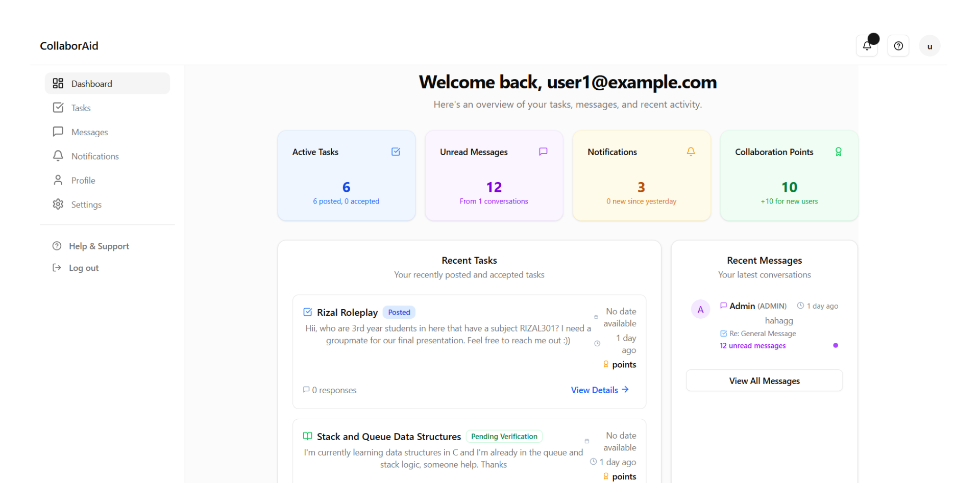
Task: Click the Messages chat bubble icon in sidebar
Action: tap(58, 132)
